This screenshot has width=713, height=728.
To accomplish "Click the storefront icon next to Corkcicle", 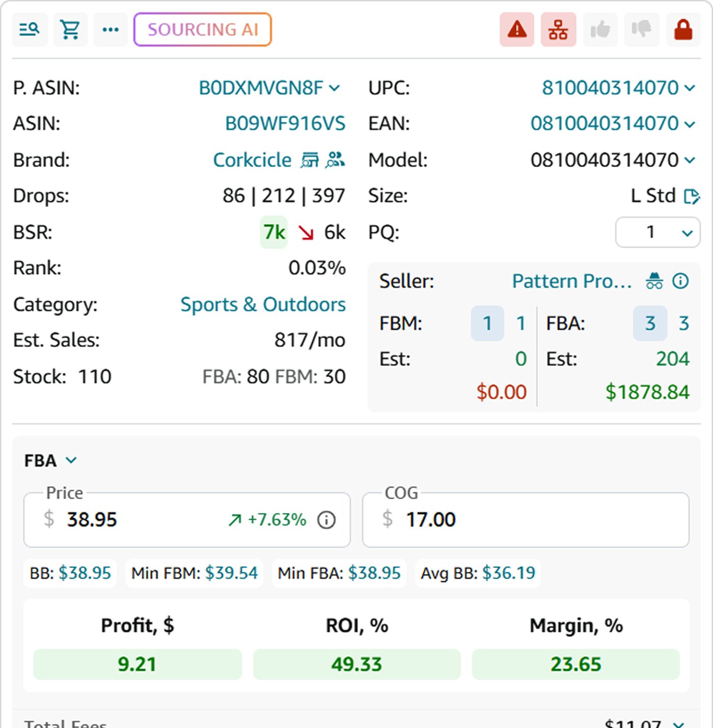I will [x=310, y=160].
